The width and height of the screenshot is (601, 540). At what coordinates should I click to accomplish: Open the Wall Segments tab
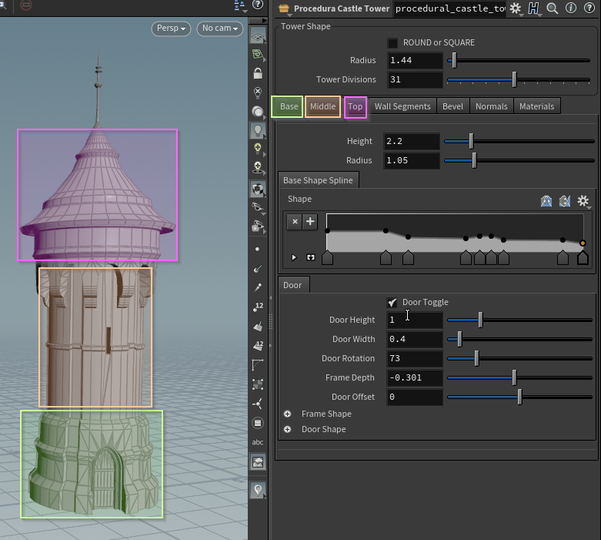402,107
